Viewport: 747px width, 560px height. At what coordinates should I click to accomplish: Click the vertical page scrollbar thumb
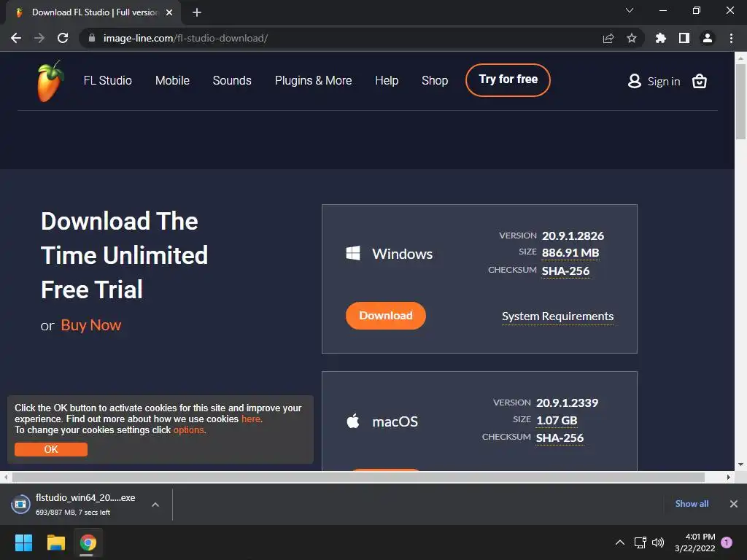(740, 101)
